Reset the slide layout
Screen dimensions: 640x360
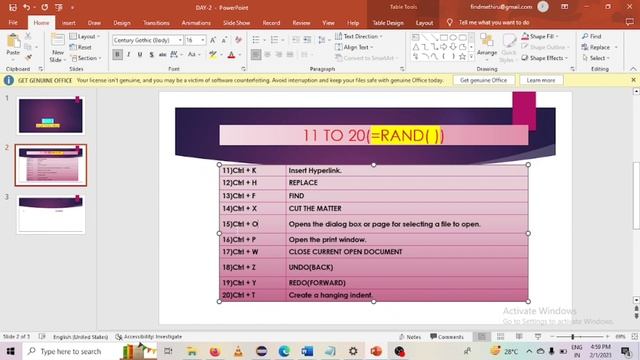(x=81, y=47)
